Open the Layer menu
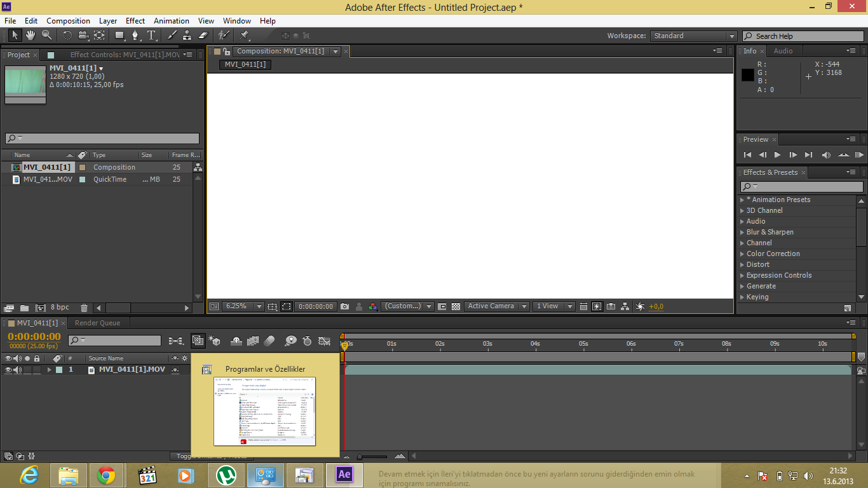This screenshot has height=488, width=868. click(x=107, y=21)
